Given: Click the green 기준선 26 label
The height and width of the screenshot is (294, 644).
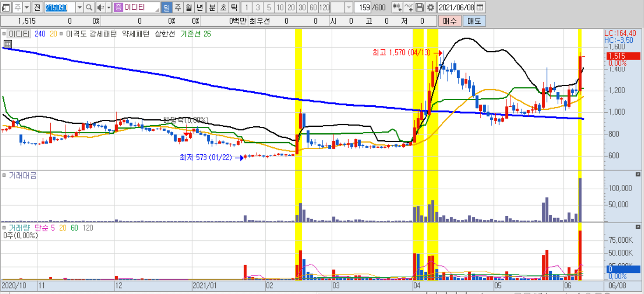Looking at the screenshot, I should pos(195,34).
